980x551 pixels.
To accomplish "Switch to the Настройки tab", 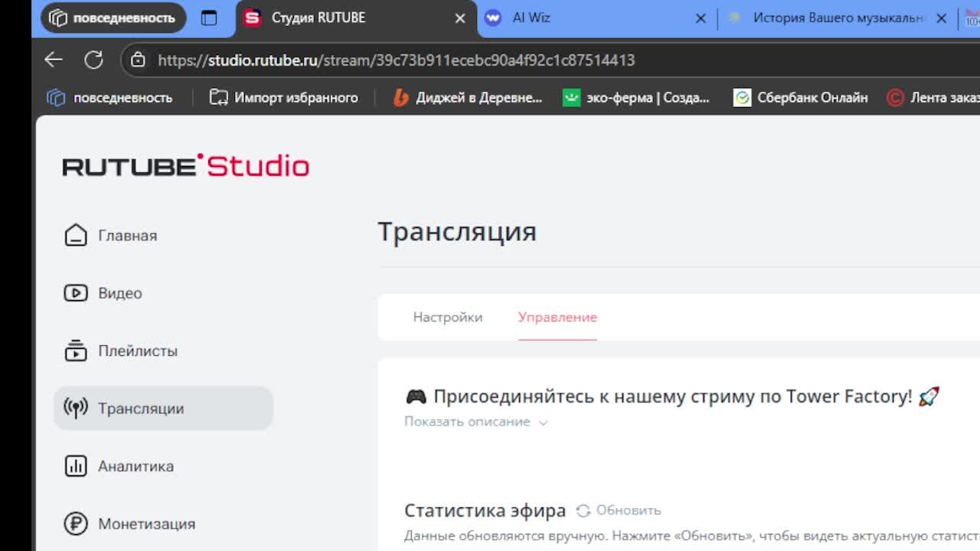I will [448, 317].
